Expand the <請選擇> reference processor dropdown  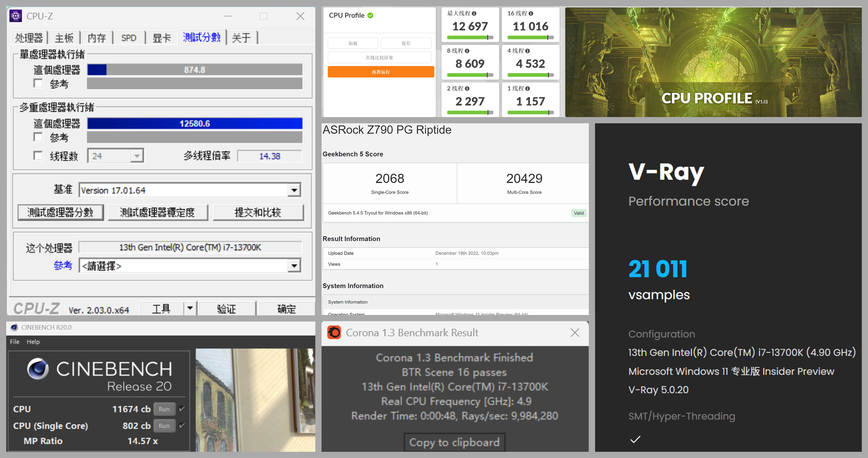pos(294,266)
